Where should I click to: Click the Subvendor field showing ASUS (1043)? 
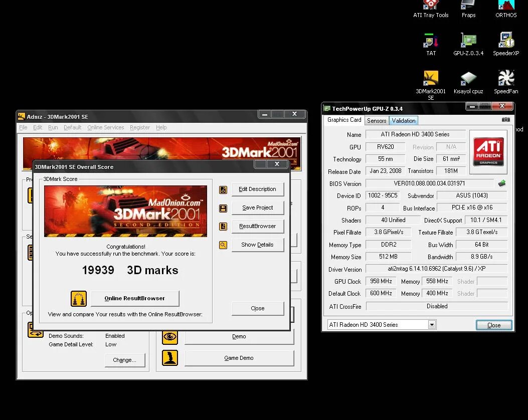pos(472,195)
